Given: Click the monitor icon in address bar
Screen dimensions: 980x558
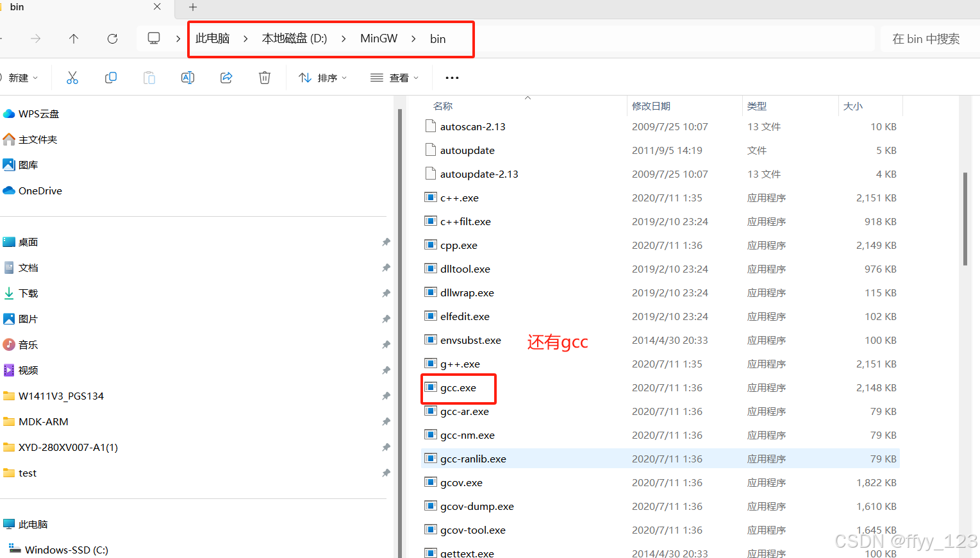Looking at the screenshot, I should [x=154, y=38].
